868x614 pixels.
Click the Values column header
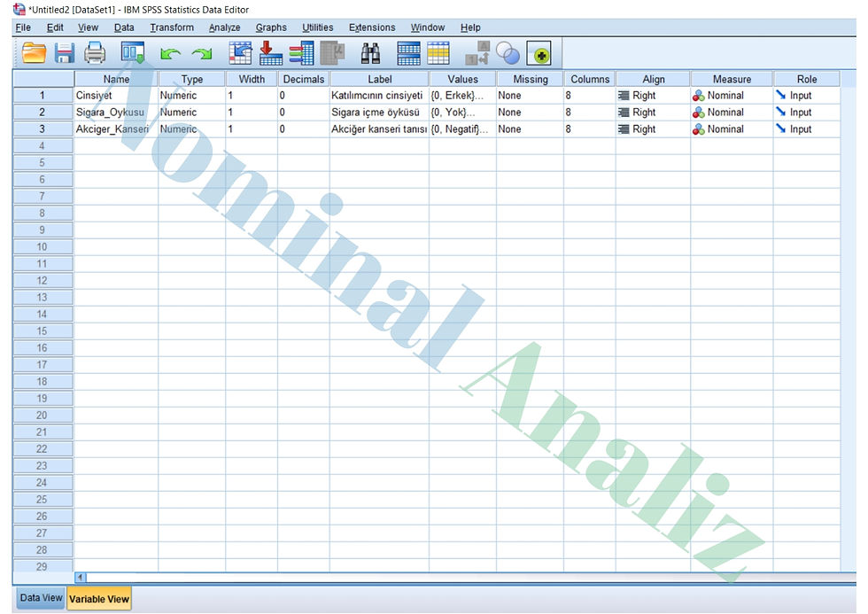(x=462, y=79)
